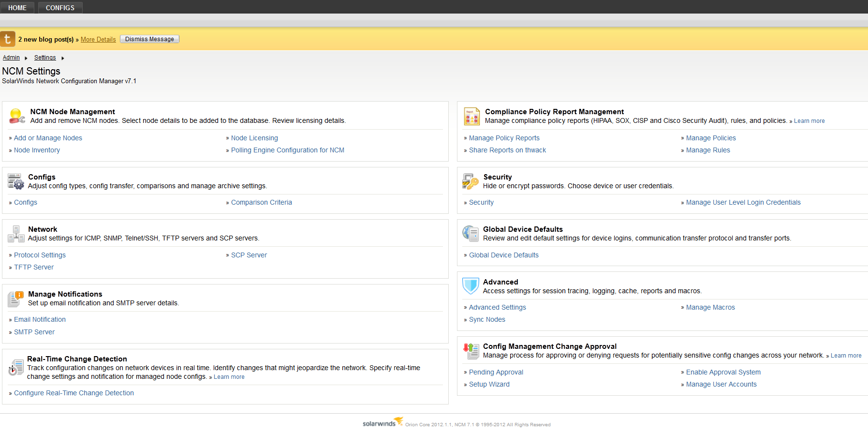Click the NCM Node Management icon
Viewport: 868px width, 434px height.
17,116
